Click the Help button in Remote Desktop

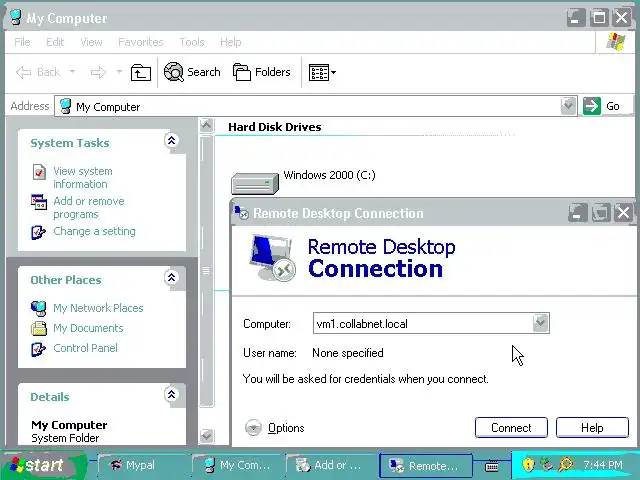tap(592, 428)
